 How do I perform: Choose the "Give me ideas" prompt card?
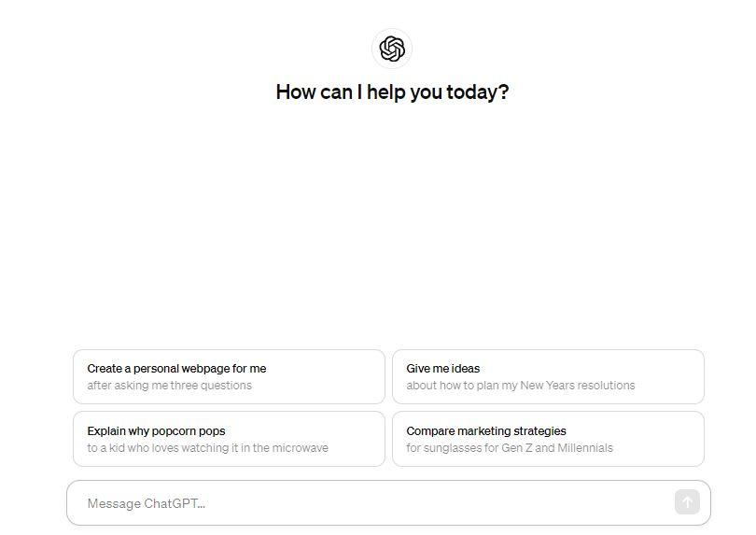click(548, 376)
